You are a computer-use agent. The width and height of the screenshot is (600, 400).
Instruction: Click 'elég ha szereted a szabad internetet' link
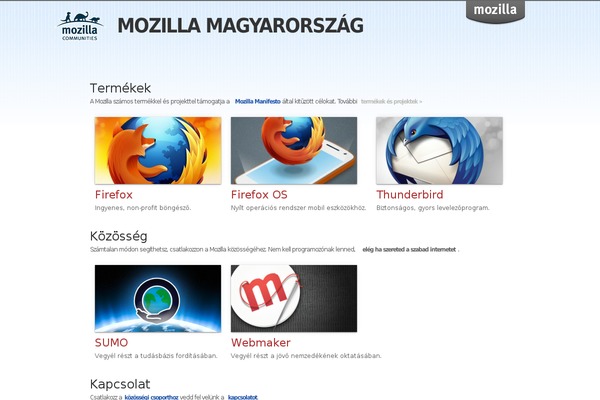409,250
